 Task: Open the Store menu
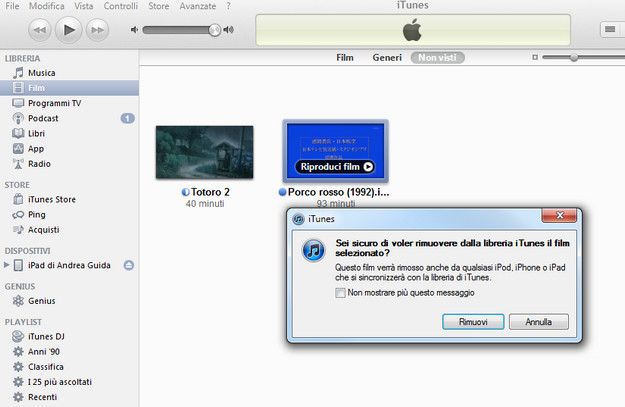click(158, 6)
